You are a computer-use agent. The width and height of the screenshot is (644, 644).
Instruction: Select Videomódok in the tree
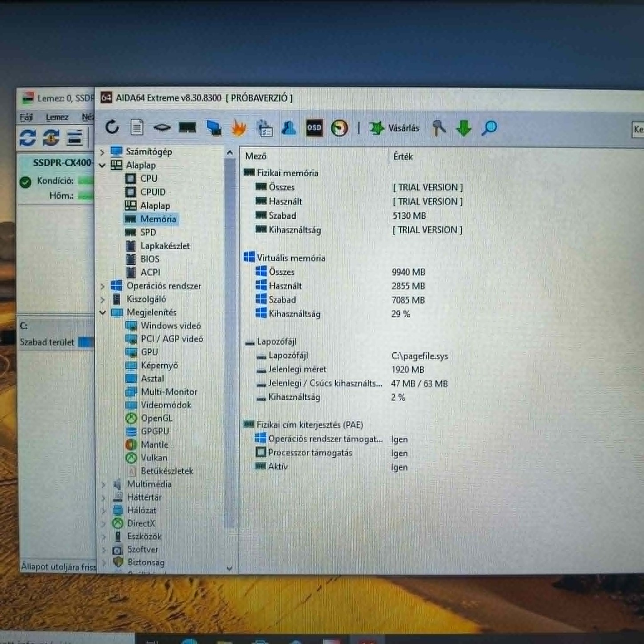[x=166, y=405]
